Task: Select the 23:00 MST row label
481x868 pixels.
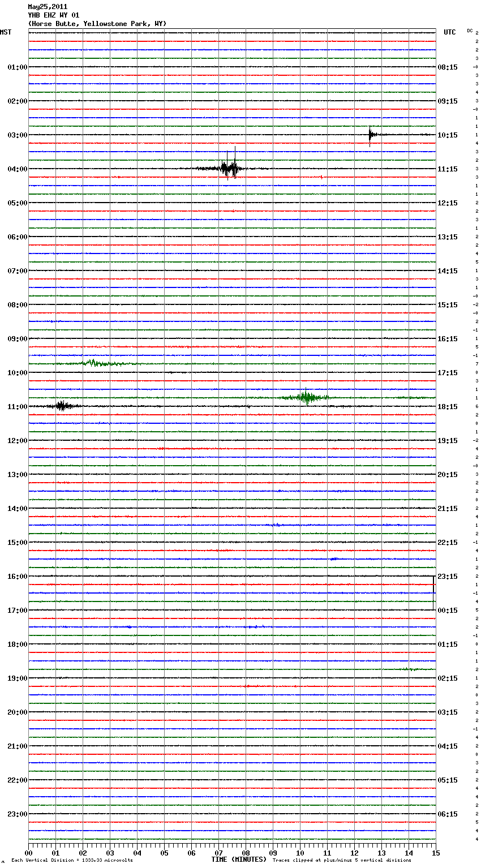Action: (x=17, y=814)
